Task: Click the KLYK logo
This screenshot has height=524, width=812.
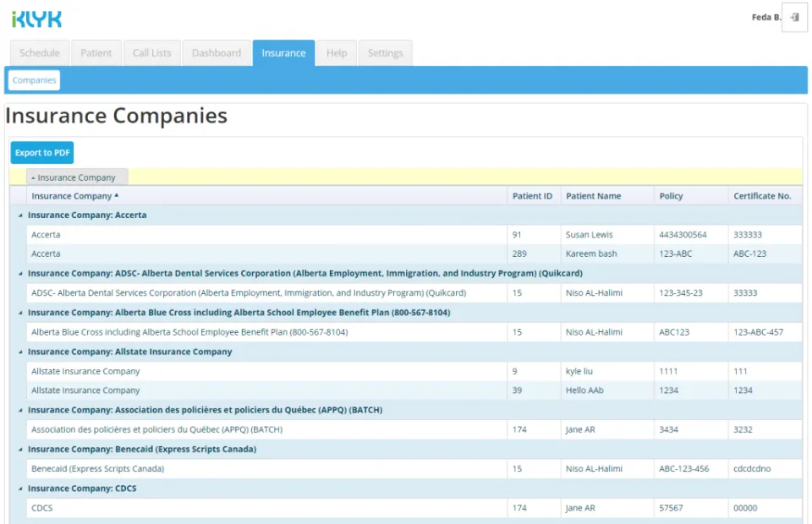Action: (x=36, y=19)
